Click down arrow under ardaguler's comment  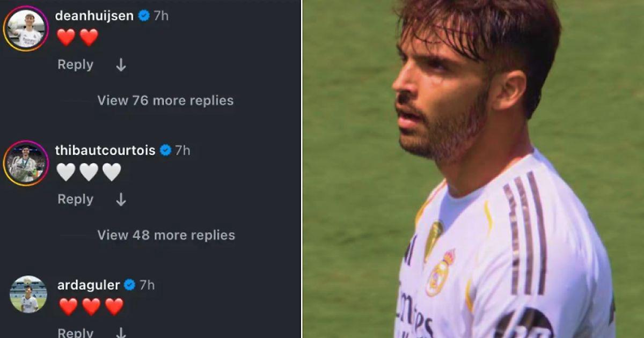[121, 333]
